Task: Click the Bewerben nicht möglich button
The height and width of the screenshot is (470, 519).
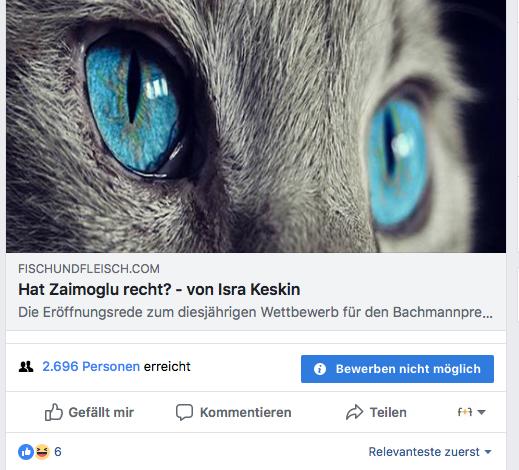Action: point(397,369)
